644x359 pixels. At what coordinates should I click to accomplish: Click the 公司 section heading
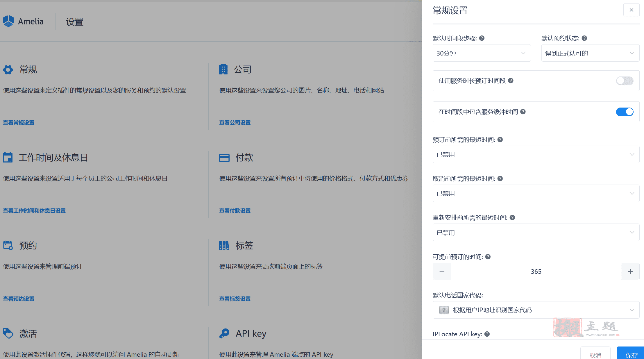click(x=243, y=69)
